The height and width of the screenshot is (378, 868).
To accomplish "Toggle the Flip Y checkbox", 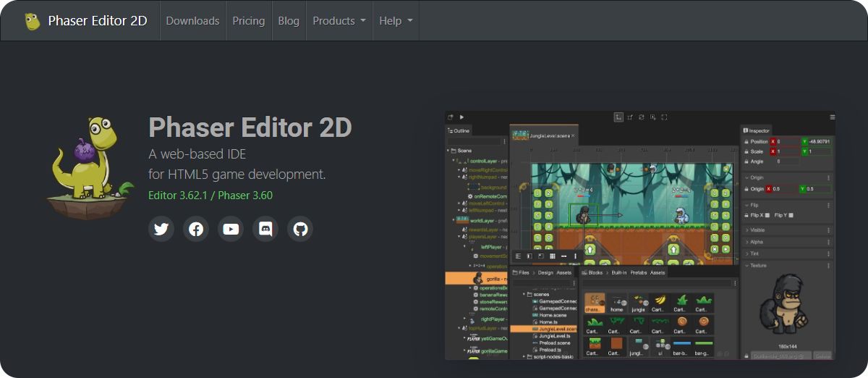I will click(791, 215).
